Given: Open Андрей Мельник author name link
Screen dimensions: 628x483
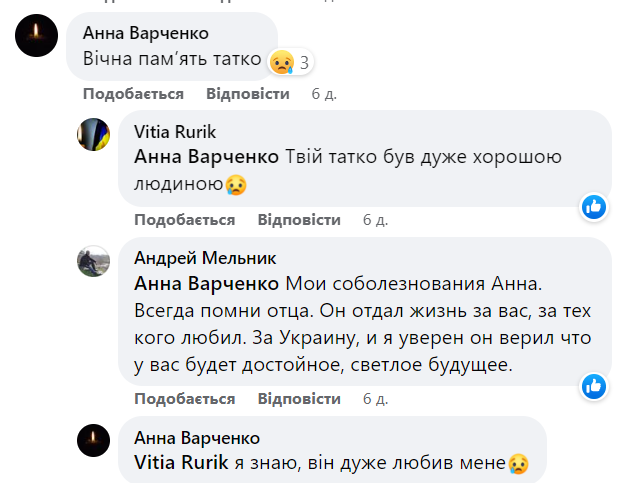Looking at the screenshot, I should point(191,258).
